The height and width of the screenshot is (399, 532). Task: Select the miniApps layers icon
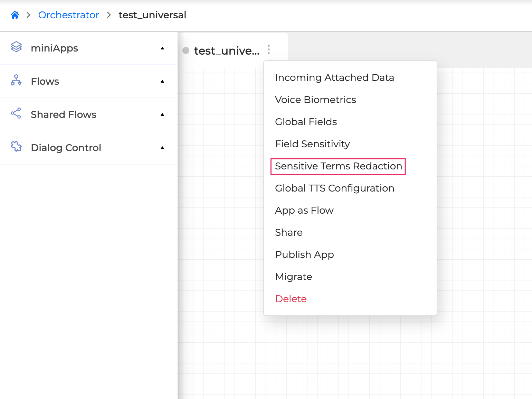16,48
